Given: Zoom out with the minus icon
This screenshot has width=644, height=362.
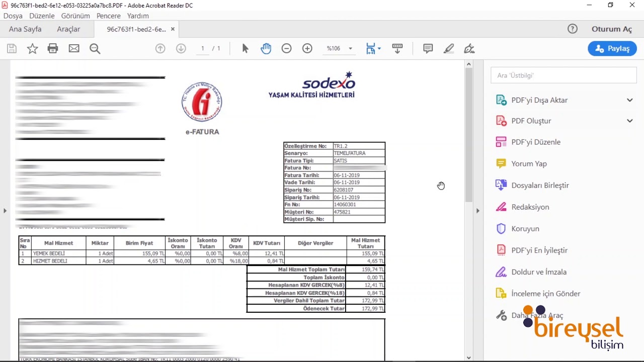Looking at the screenshot, I should pyautogui.click(x=286, y=49).
